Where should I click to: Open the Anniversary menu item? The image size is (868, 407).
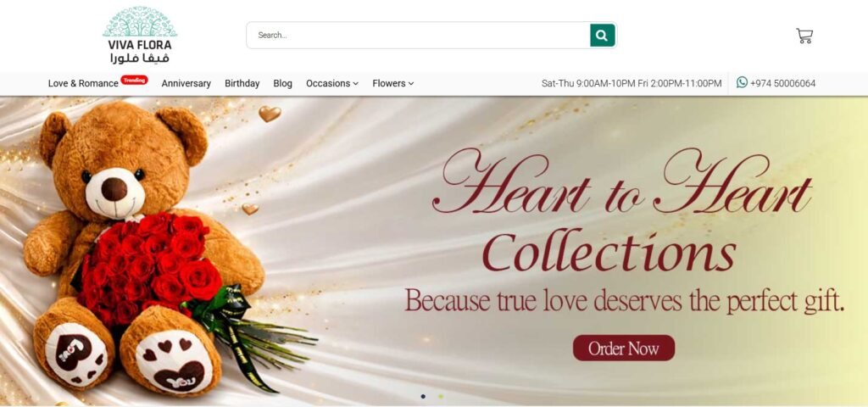pos(186,84)
